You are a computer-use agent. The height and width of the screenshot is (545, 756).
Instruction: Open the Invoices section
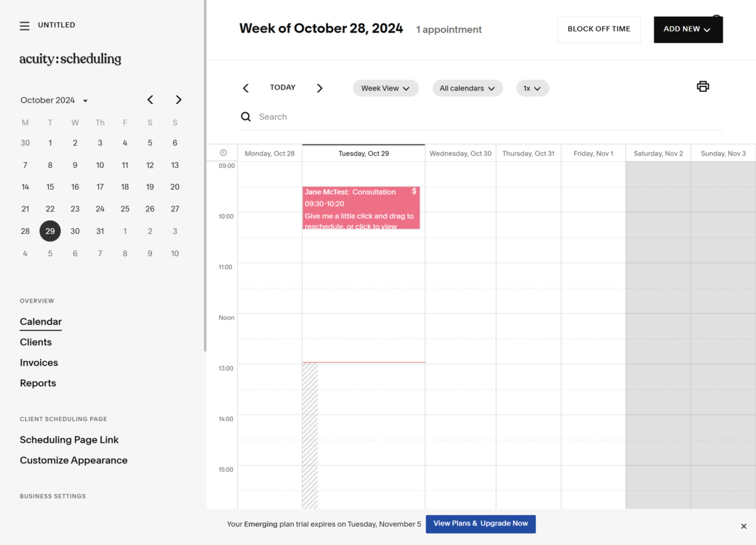(38, 363)
